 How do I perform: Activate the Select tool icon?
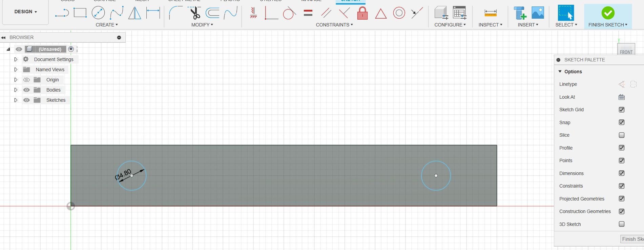pos(566,13)
